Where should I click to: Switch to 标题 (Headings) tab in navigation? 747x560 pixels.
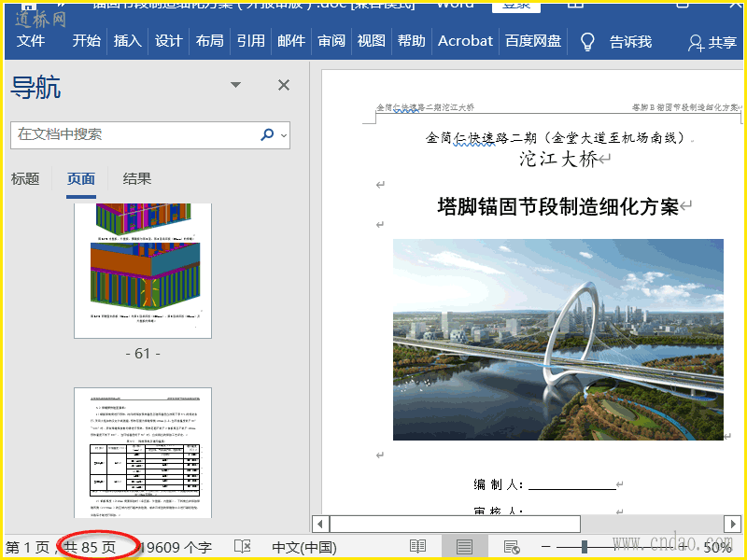(x=25, y=178)
